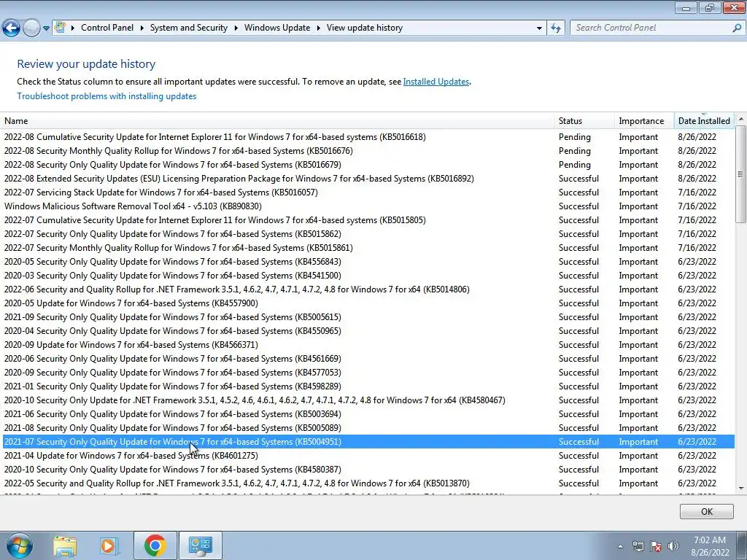The width and height of the screenshot is (747, 560).
Task: Select the KB4601275 update row
Action: tap(367, 456)
